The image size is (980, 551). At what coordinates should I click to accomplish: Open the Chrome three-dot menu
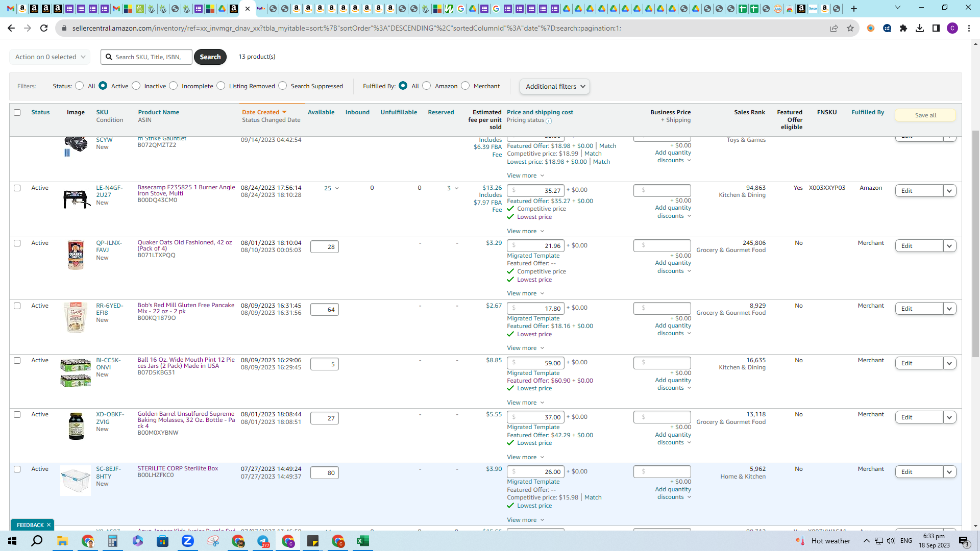click(969, 28)
